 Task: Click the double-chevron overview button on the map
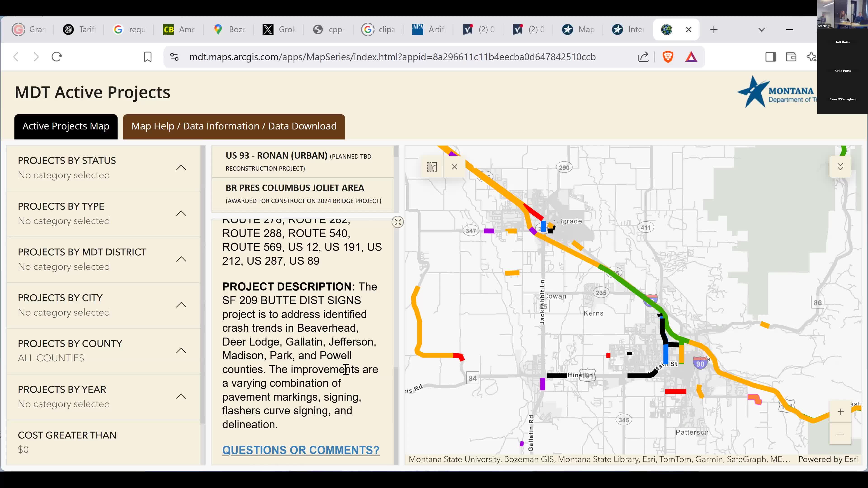tap(840, 166)
